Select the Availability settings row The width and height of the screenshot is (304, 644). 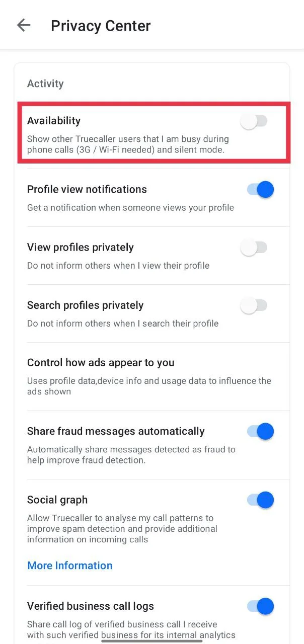tap(126, 132)
